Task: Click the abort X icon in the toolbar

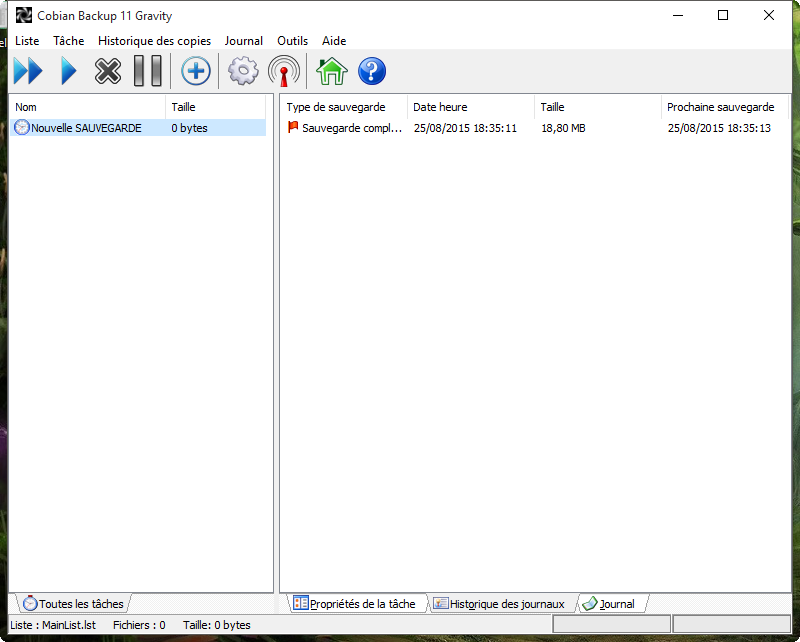Action: pyautogui.click(x=108, y=71)
